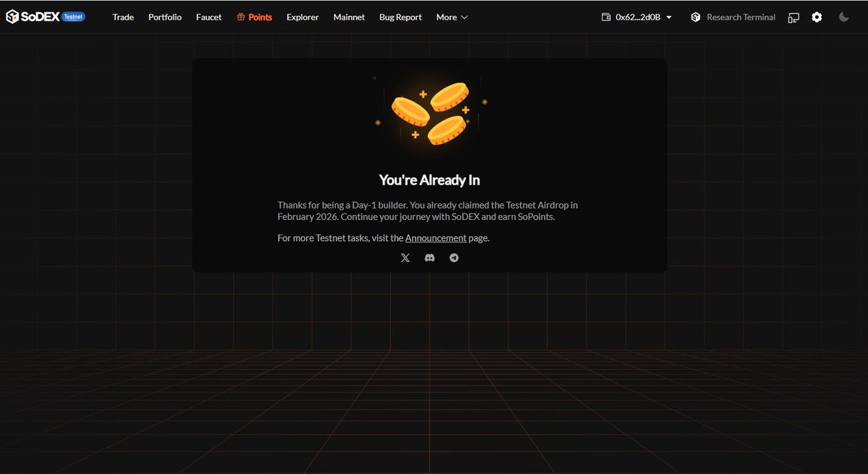
Task: Open the Discord social link
Action: [x=430, y=258]
